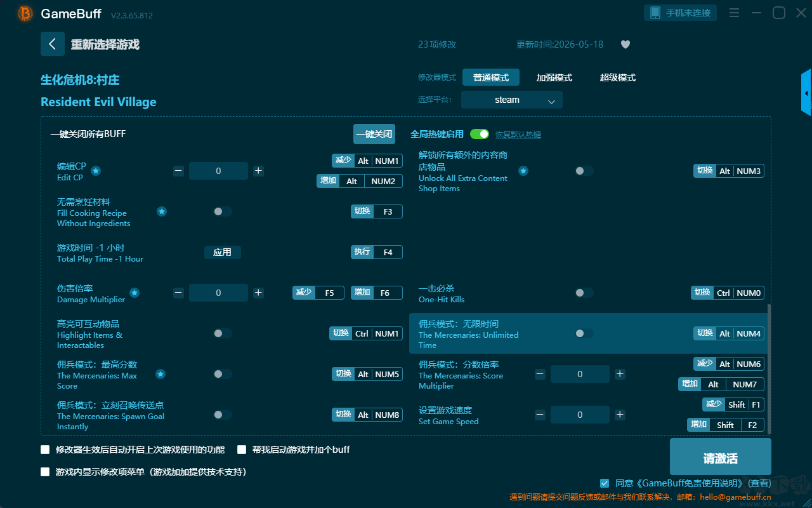Click the Ctrl NUM1 hotkey for Highlight Items
This screenshot has width=812, height=508.
pyautogui.click(x=366, y=333)
